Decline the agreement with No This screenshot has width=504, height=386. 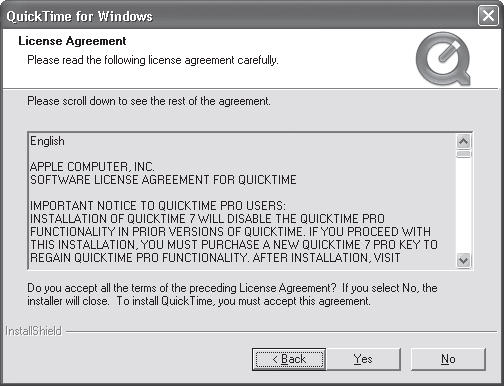[448, 359]
